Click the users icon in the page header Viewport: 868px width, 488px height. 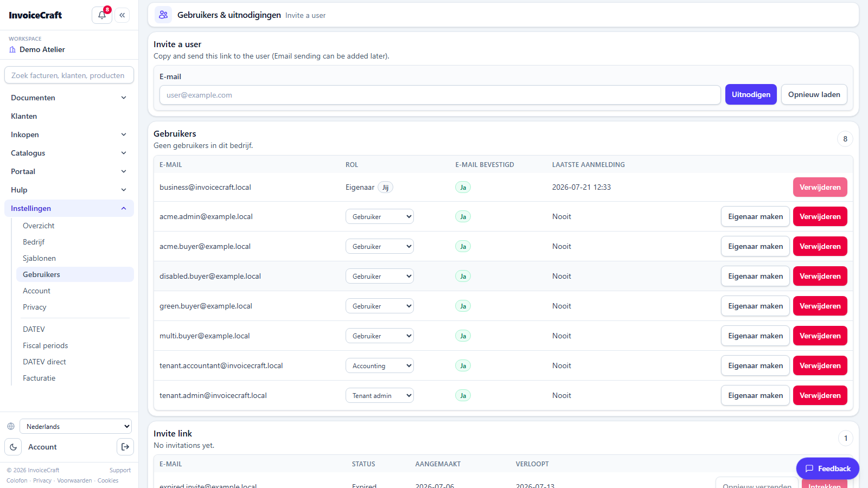point(163,15)
